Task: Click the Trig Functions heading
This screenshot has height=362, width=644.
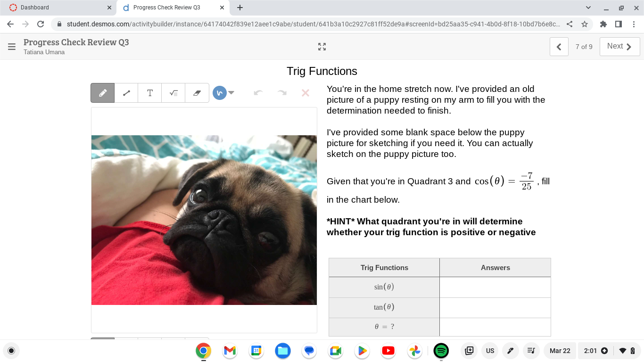Action: (x=322, y=71)
